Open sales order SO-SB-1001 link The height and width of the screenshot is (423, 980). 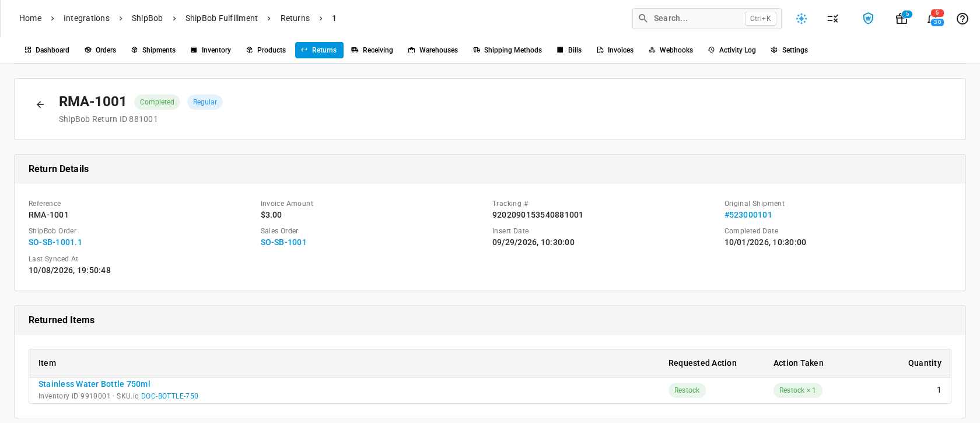coord(283,242)
